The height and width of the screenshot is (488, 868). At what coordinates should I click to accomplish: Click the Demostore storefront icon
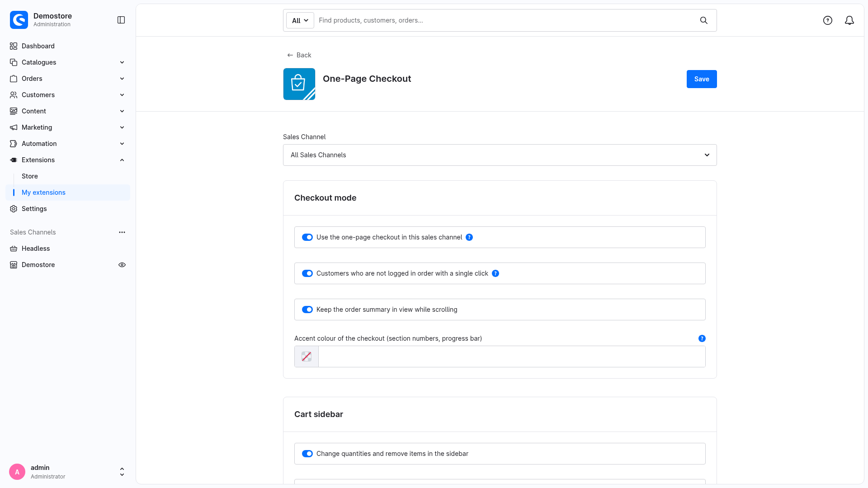click(14, 265)
